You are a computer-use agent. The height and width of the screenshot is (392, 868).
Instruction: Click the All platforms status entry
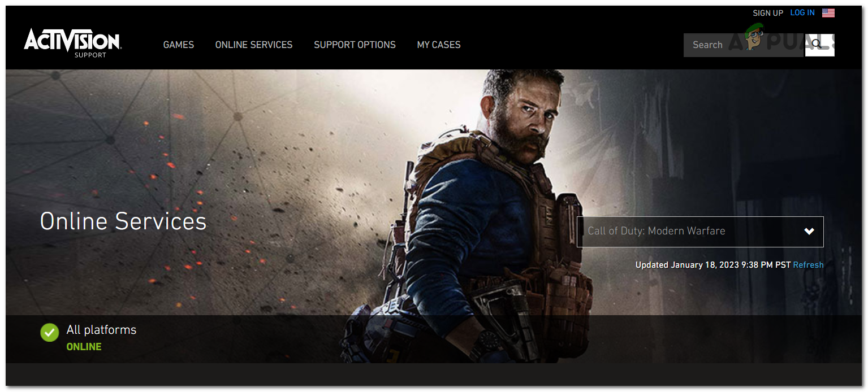tap(101, 330)
